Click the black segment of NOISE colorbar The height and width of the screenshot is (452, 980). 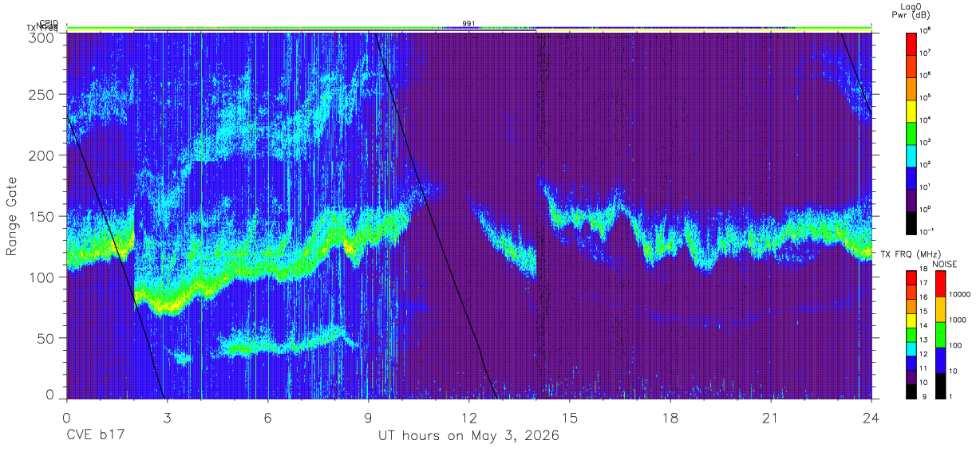pos(940,386)
